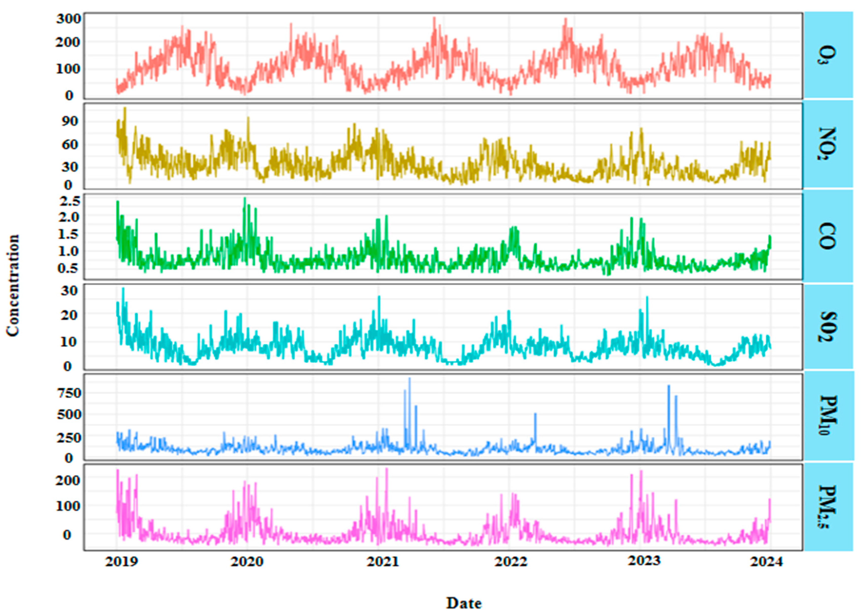The width and height of the screenshot is (865, 616).
Task: Select the 2023 x-axis tick label
Action: 644,561
